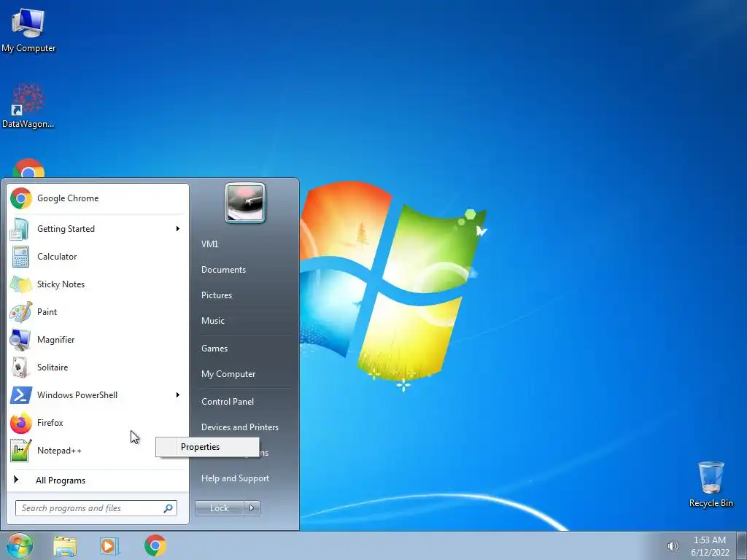Click the Start orb button

(20, 545)
